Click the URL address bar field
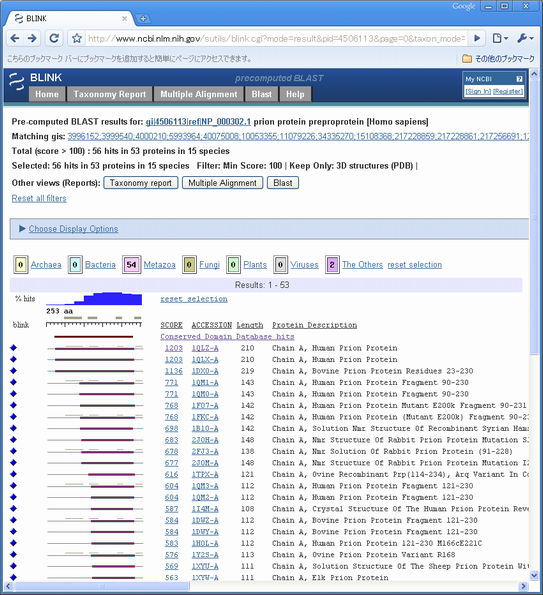 tap(276, 38)
